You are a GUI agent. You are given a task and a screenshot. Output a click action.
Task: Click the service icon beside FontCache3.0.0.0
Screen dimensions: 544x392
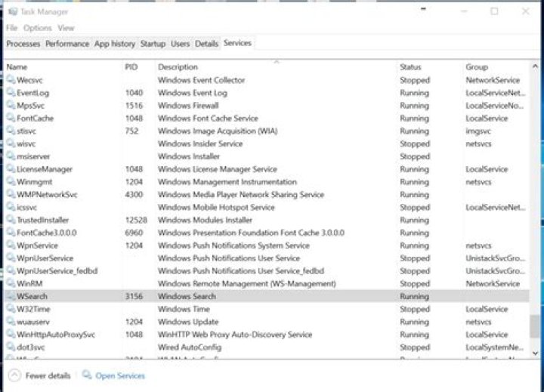click(11, 232)
